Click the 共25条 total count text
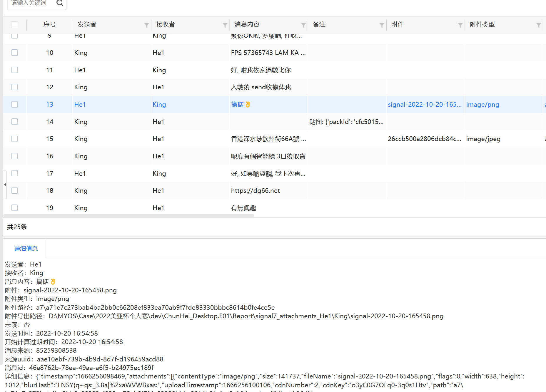The image size is (546, 392). [17, 227]
